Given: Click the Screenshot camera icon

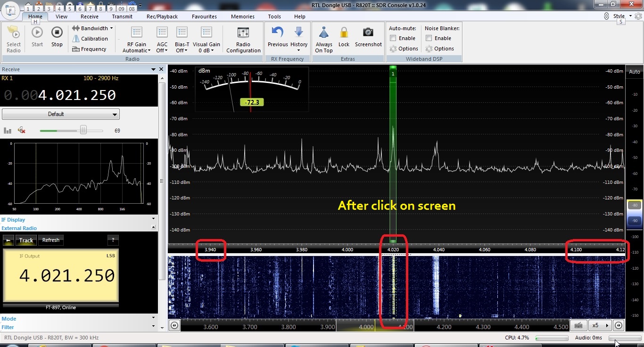Looking at the screenshot, I should (368, 33).
